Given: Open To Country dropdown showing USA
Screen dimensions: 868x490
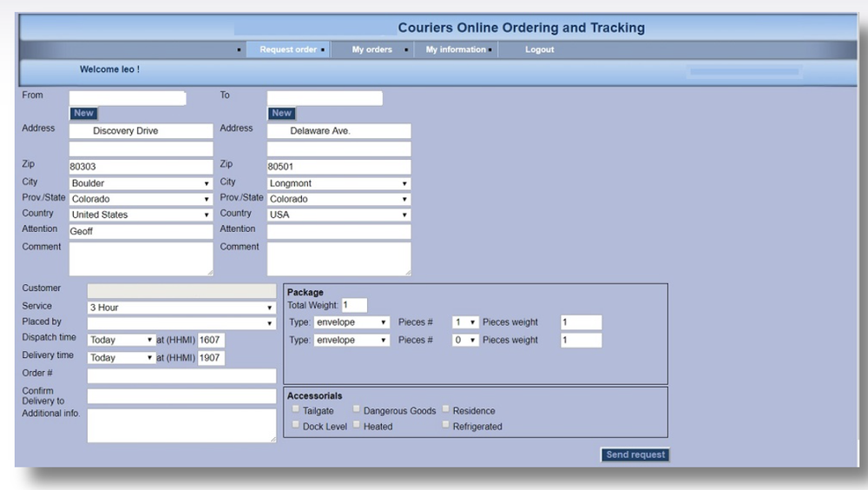Looking at the screenshot, I should point(339,215).
